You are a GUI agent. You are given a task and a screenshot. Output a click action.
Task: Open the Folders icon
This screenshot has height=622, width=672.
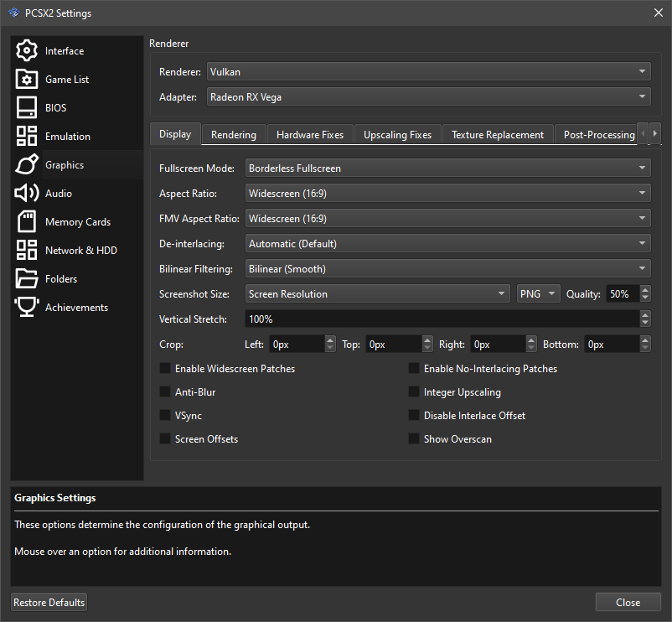(27, 278)
